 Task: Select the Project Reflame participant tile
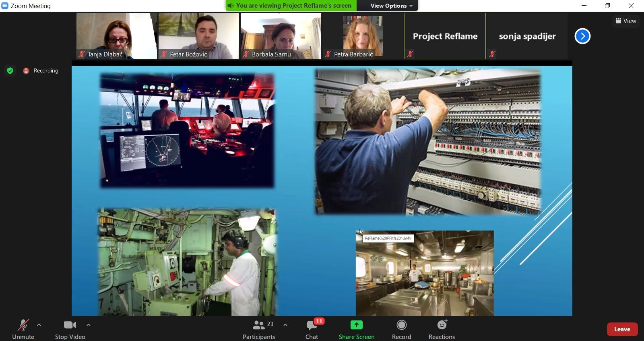(x=445, y=36)
